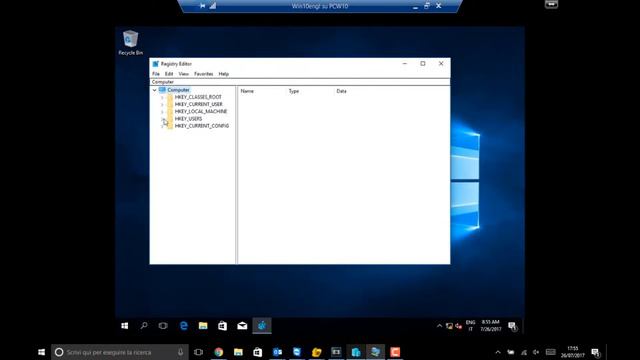Click the host clock showing 17:55
The height and width of the screenshot is (360, 640).
[x=573, y=352]
